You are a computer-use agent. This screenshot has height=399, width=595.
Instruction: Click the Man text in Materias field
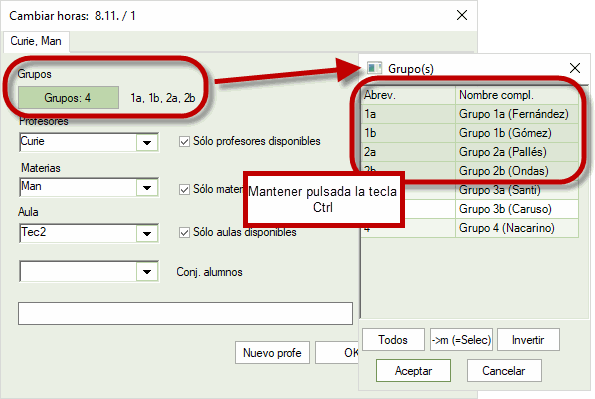pos(31,186)
